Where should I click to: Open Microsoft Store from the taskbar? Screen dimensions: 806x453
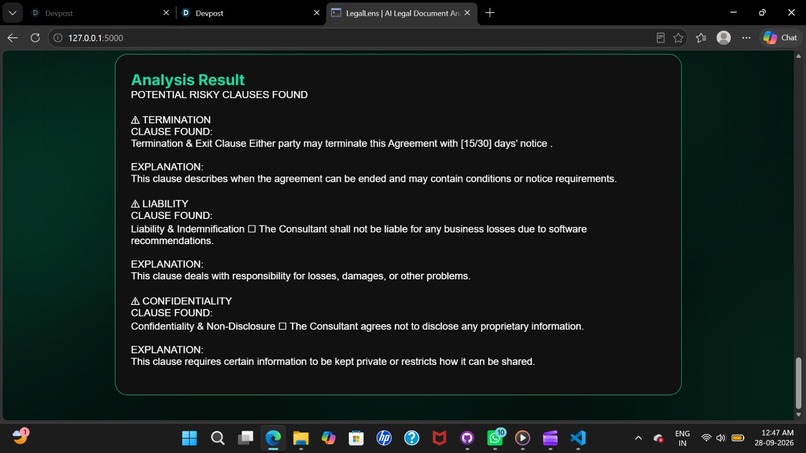tap(356, 438)
